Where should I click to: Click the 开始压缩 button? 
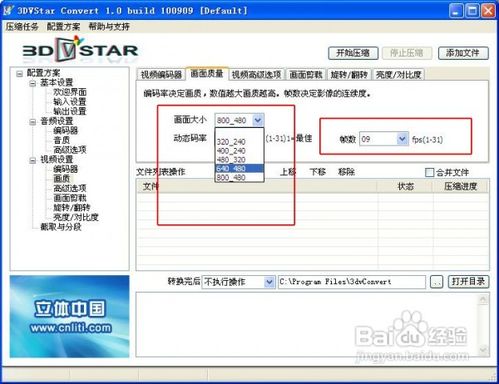(353, 53)
